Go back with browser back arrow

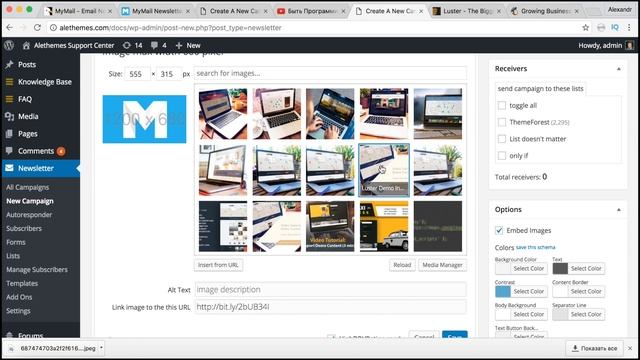pyautogui.click(x=9, y=27)
